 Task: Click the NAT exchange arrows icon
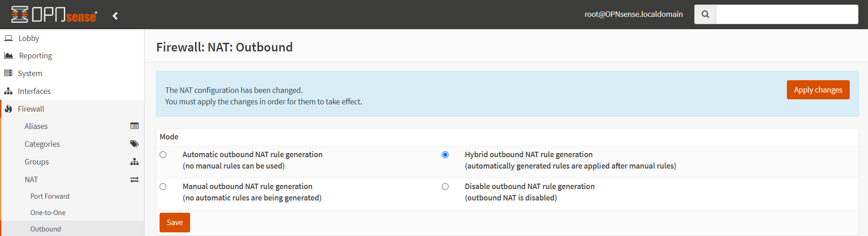134,180
